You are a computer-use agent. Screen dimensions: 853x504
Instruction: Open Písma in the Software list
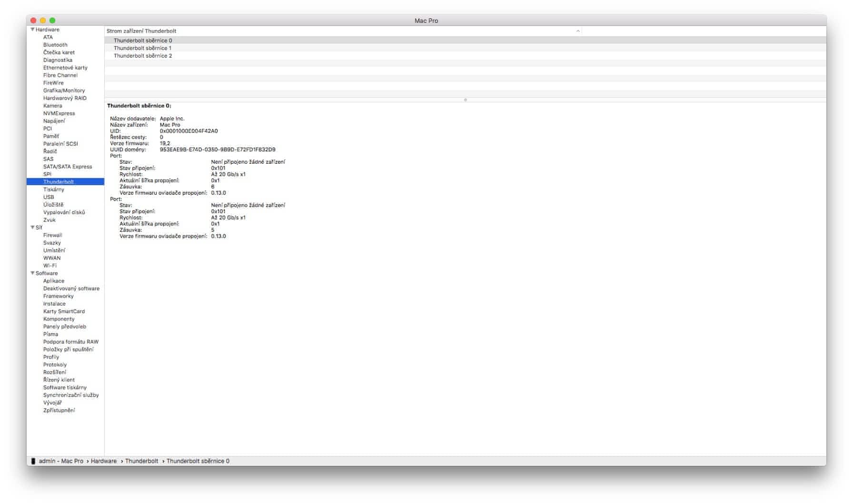[x=50, y=334]
